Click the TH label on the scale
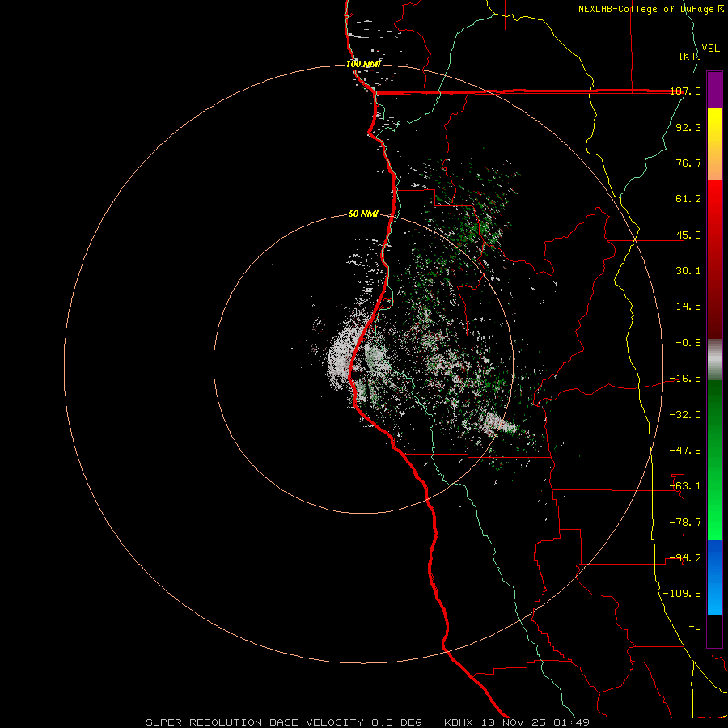Screen dimensions: 728x728 [x=695, y=630]
